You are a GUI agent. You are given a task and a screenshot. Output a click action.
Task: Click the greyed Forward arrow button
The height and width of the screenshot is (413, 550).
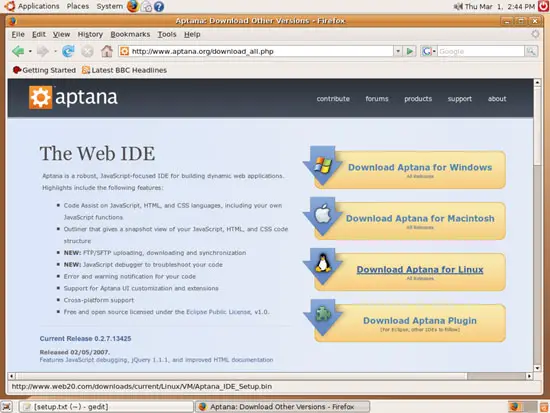43,52
